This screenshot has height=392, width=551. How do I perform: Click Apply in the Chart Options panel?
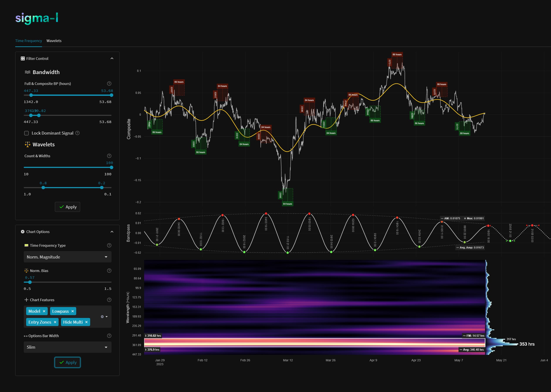coord(67,362)
